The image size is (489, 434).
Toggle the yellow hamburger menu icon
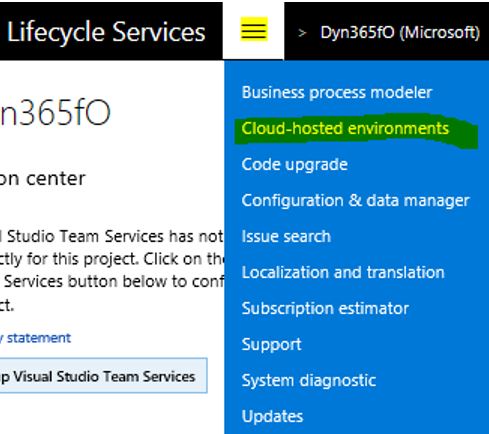pos(254,29)
